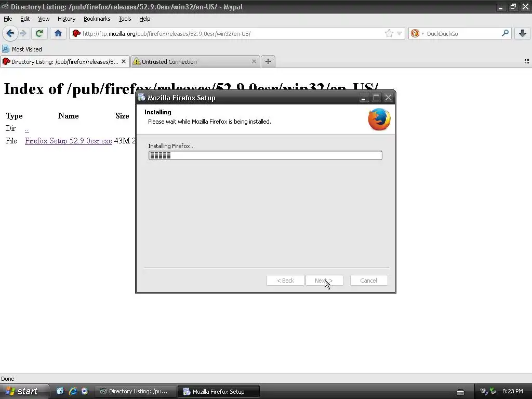Click the browser Forward arrow button
This screenshot has height=399, width=532.
[x=23, y=33]
